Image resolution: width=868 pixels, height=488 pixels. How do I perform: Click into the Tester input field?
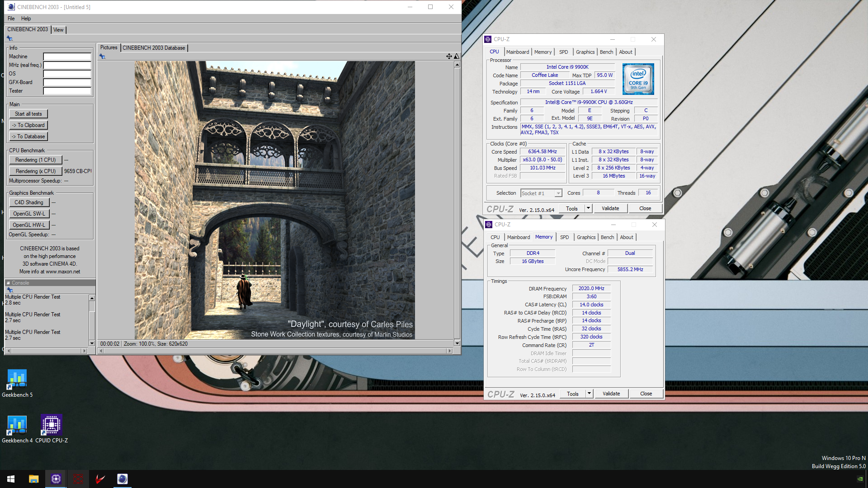pos(67,91)
